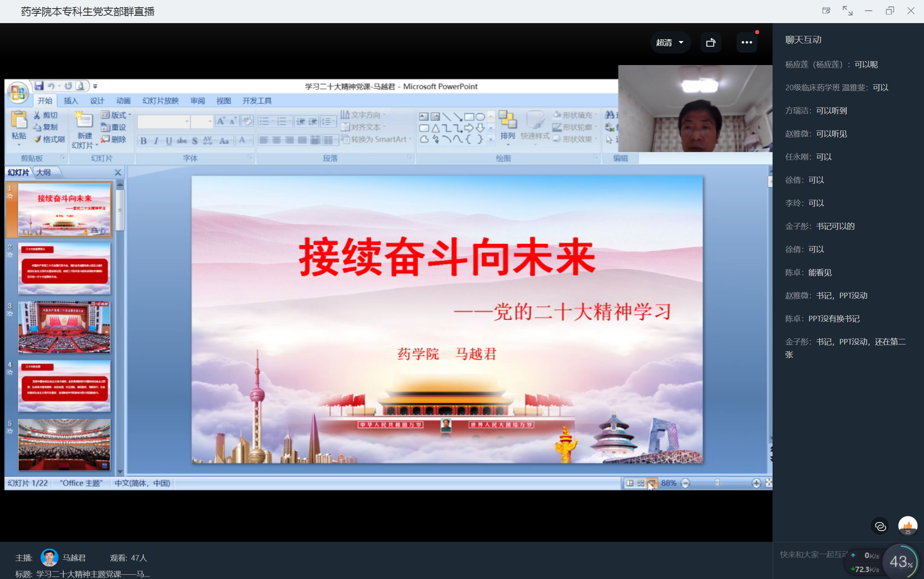
Task: Click the fullscreen expand arrows icon
Action: tap(847, 11)
